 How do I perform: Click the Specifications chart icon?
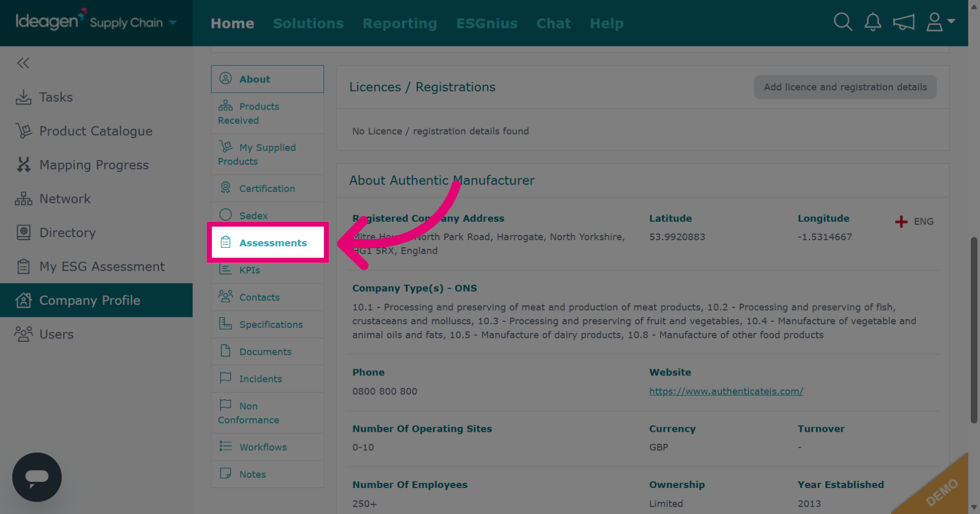tap(226, 323)
